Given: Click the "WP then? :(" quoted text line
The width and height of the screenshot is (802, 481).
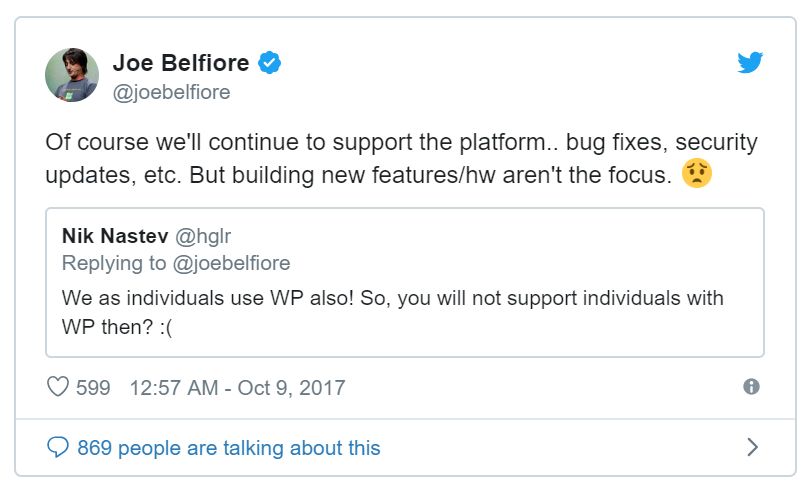Looking at the screenshot, I should point(117,328).
